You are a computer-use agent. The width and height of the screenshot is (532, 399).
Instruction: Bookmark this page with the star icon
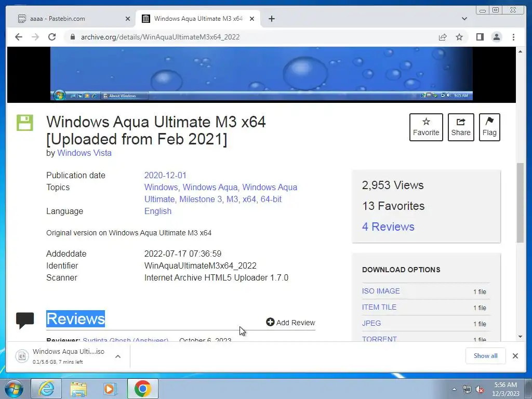pyautogui.click(x=459, y=37)
